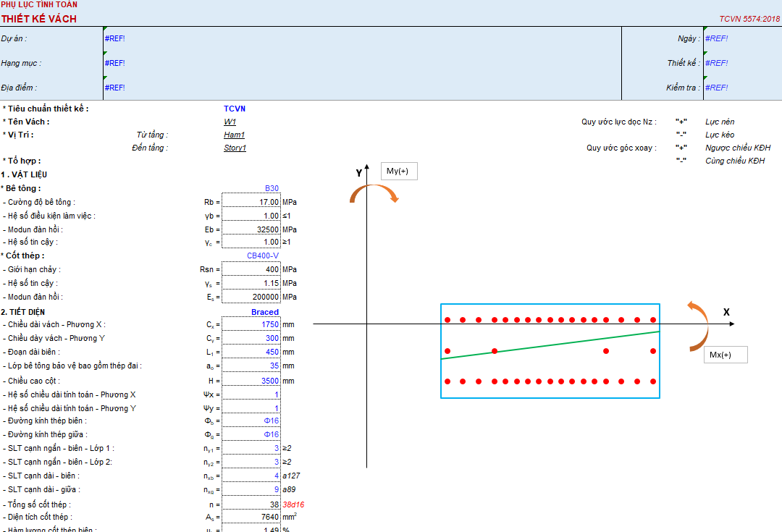Click the ny2 layer 2 bar count cell
This screenshot has width=782, height=532.
click(251, 462)
